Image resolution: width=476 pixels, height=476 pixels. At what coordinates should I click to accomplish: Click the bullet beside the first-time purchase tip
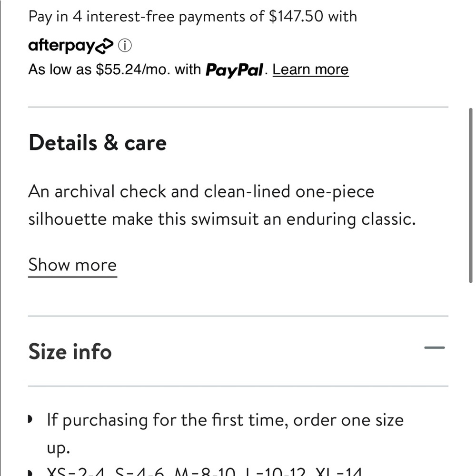[31, 420]
